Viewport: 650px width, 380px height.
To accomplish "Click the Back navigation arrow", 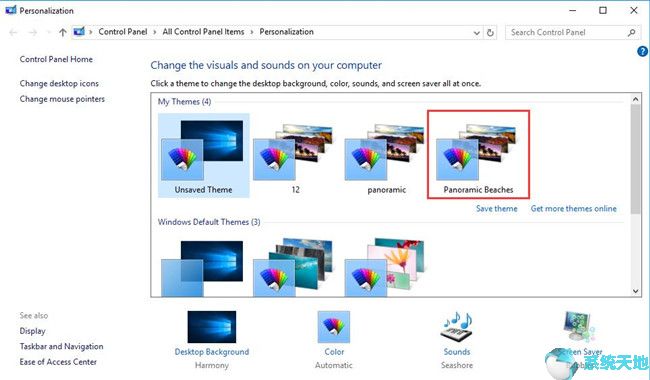I will pyautogui.click(x=13, y=32).
